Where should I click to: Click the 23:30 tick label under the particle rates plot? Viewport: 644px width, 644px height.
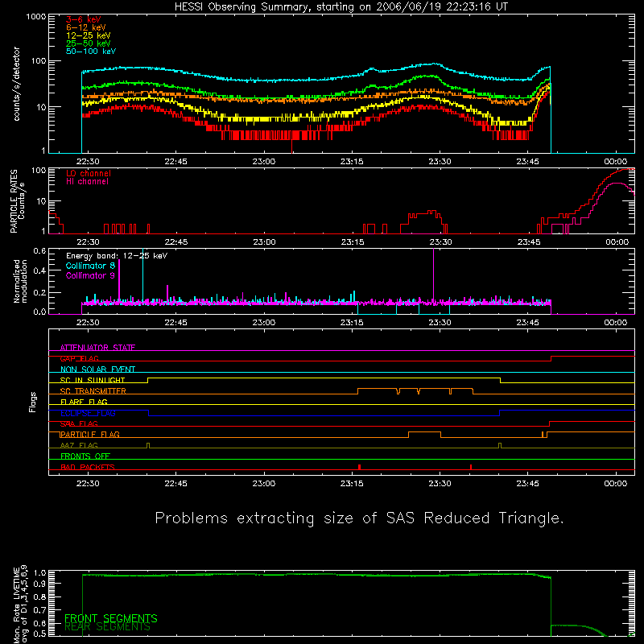440,242
